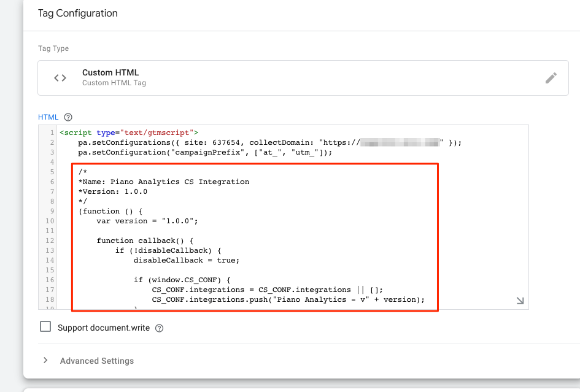Click the Custom HTML code brackets icon
This screenshot has height=392, width=580.
click(60, 78)
